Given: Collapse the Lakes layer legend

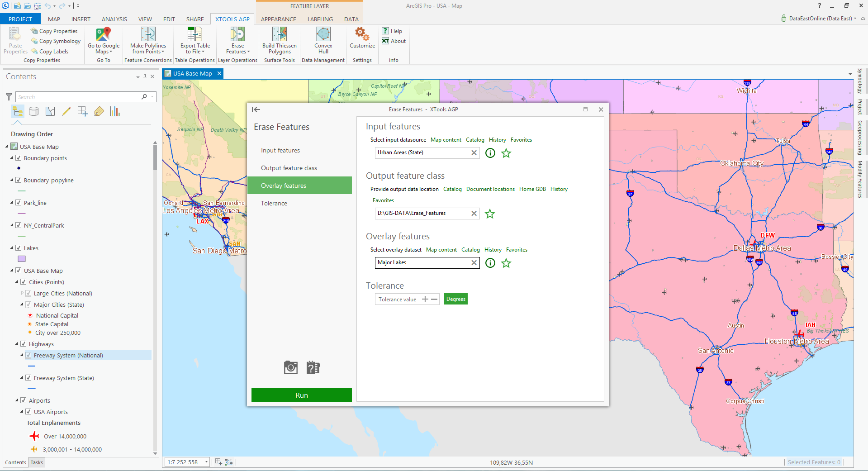Looking at the screenshot, I should [x=12, y=248].
